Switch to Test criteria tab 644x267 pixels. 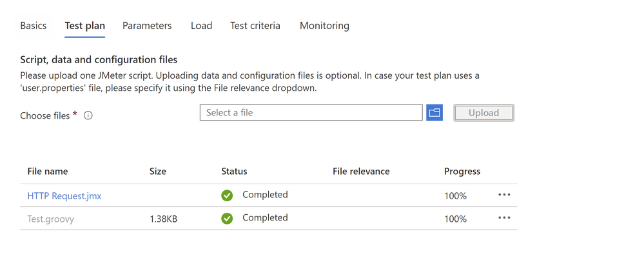point(255,25)
